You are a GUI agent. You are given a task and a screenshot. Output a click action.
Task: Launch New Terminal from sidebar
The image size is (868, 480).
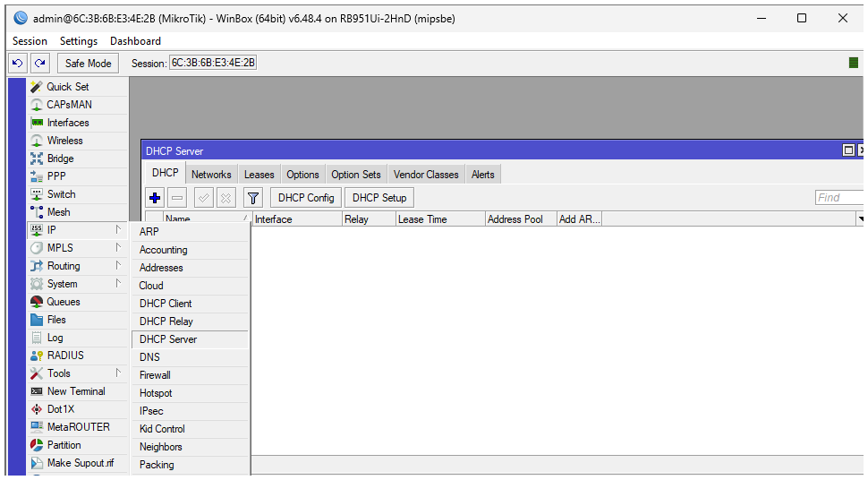78,391
